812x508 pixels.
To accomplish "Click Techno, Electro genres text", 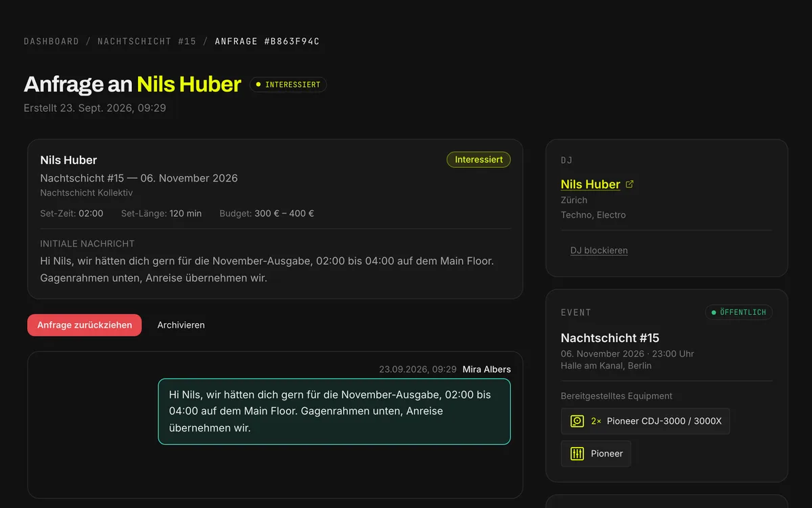I will click(x=593, y=215).
